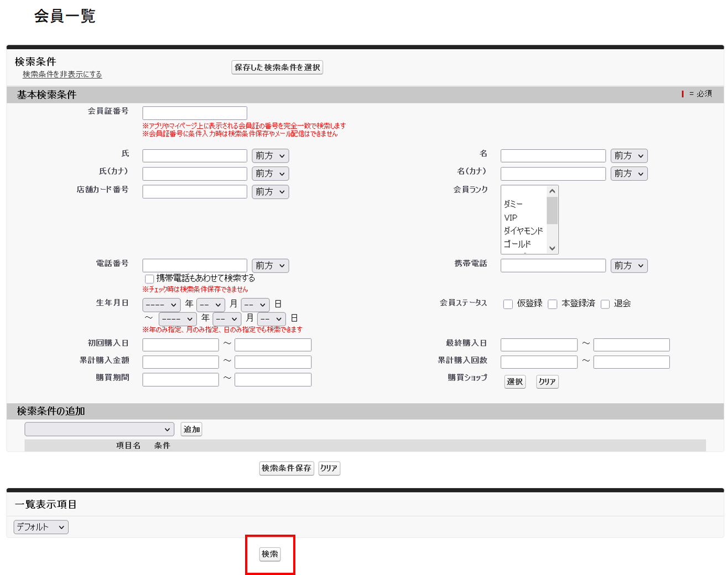Open the birth year dropdown in 生年月日
The width and height of the screenshot is (728, 575).
pos(161,304)
